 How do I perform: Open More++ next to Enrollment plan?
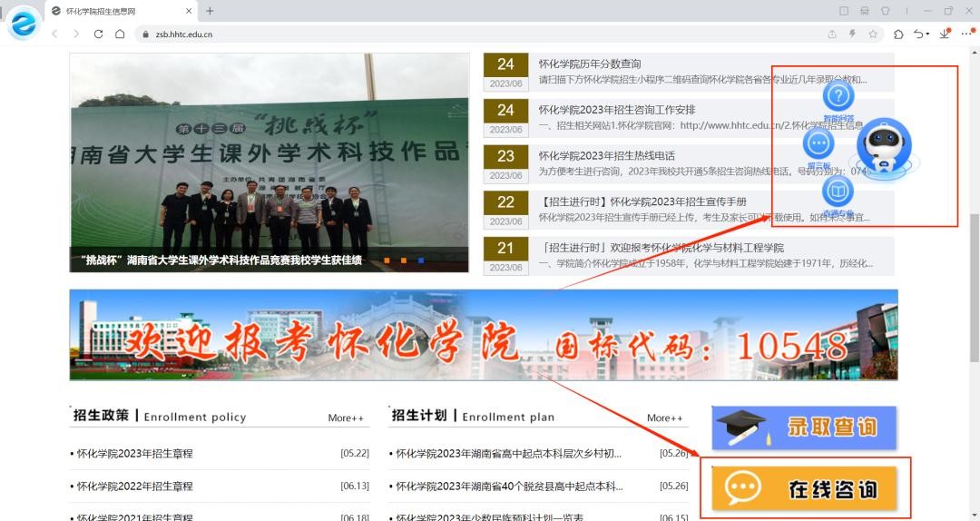coord(664,418)
